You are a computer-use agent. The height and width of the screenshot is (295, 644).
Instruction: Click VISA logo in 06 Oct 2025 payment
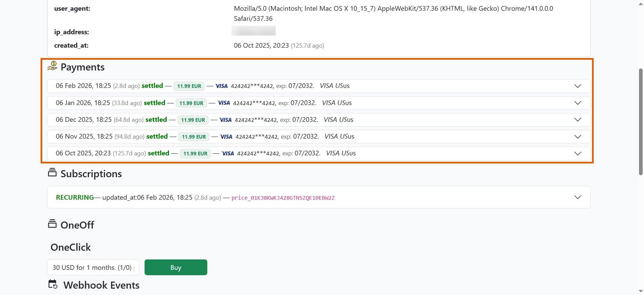click(x=228, y=153)
